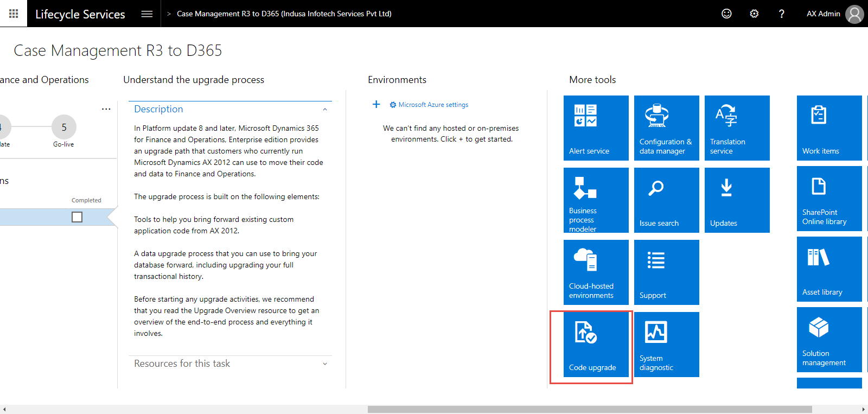Open Cloud-hosted environments tile

[596, 272]
